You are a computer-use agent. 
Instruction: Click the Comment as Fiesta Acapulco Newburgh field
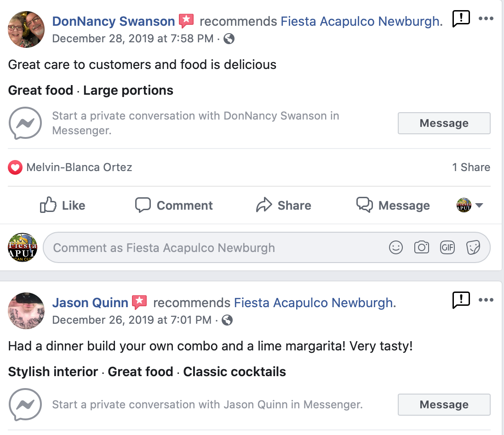tap(212, 248)
